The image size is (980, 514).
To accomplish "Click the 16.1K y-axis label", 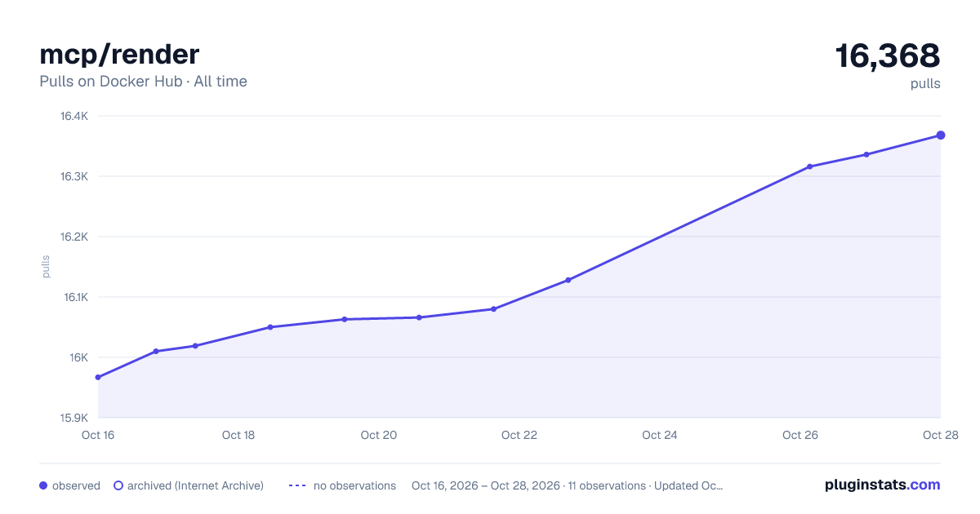I will click(x=75, y=297).
